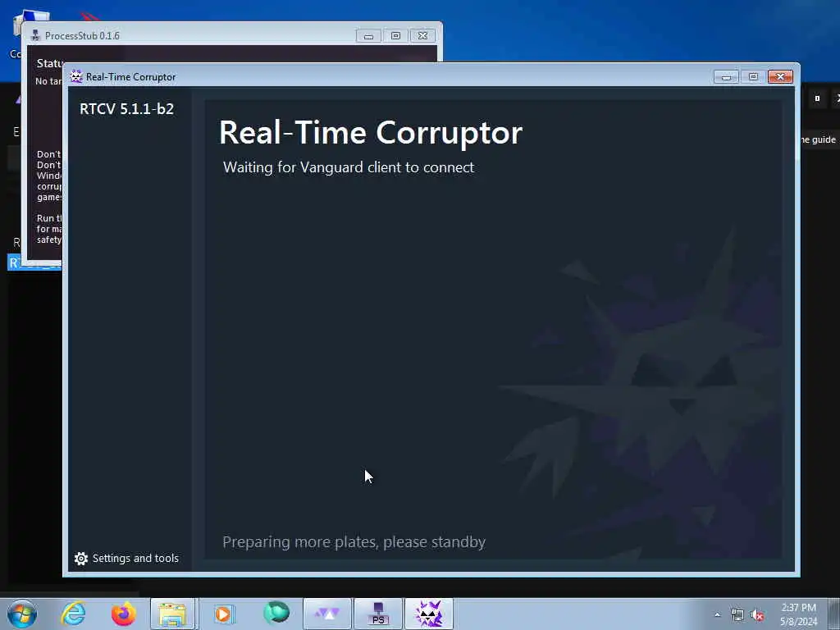Click 'Waiting for Vanguard client to connect' text
This screenshot has width=840, height=630.
348,167
